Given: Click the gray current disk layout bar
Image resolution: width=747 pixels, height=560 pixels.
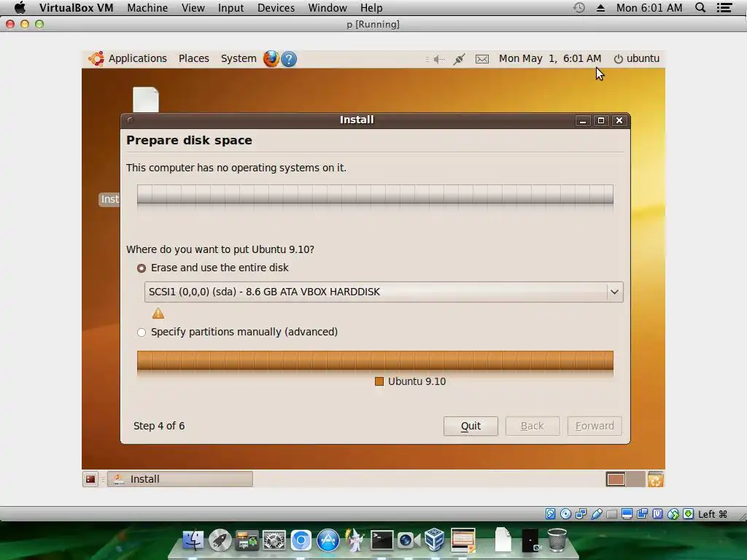Looking at the screenshot, I should click(375, 194).
